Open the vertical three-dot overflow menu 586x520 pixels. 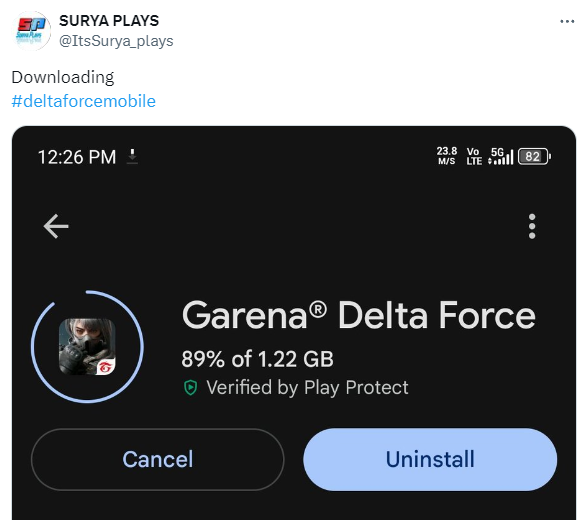(x=532, y=226)
